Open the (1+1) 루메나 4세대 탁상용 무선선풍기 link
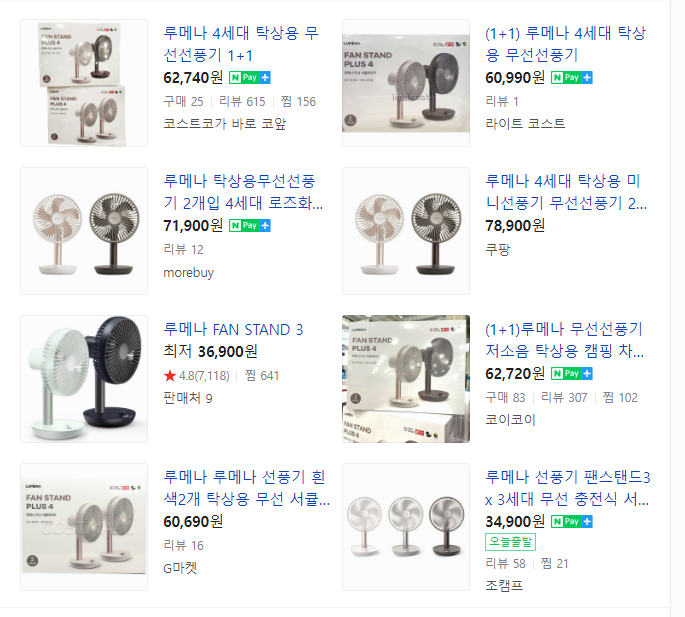The image size is (685, 617). (565, 44)
